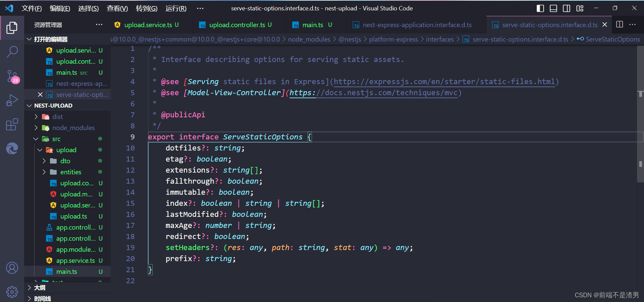
Task: Click the ServeStaticOptions interface name in code
Action: [263, 137]
